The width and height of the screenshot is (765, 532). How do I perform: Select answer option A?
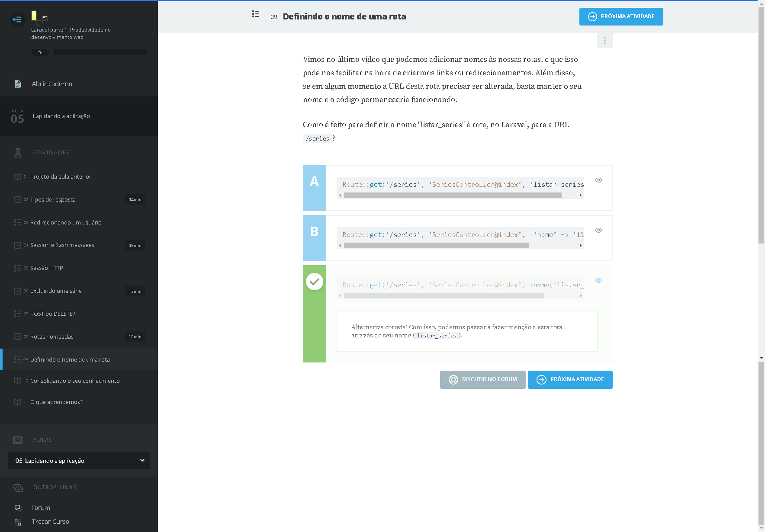[315, 188]
